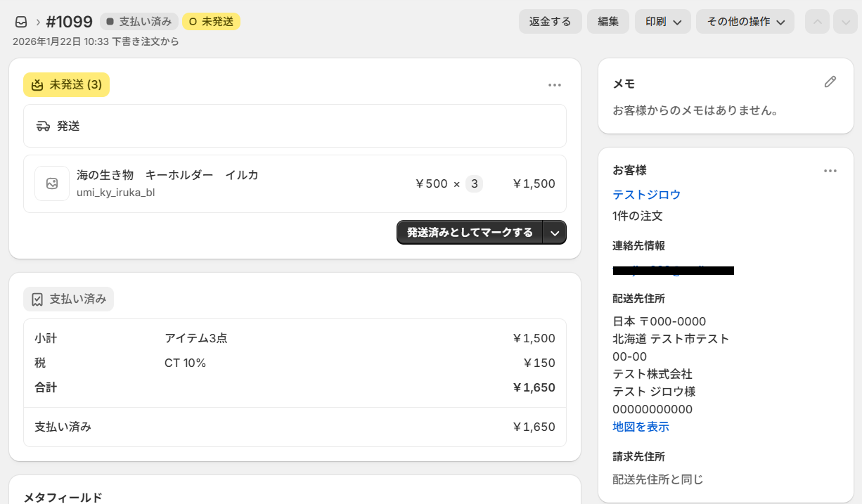The image size is (862, 504).
Task: Click the 支払い済み receipt badge in payment card
Action: click(x=69, y=299)
